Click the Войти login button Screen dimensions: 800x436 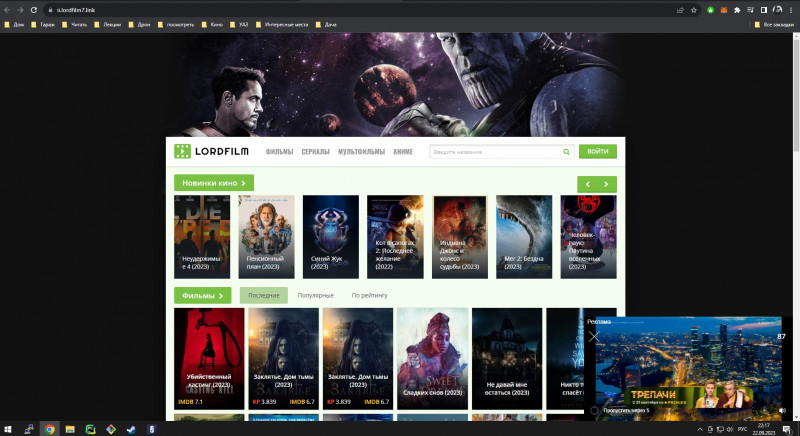[597, 151]
